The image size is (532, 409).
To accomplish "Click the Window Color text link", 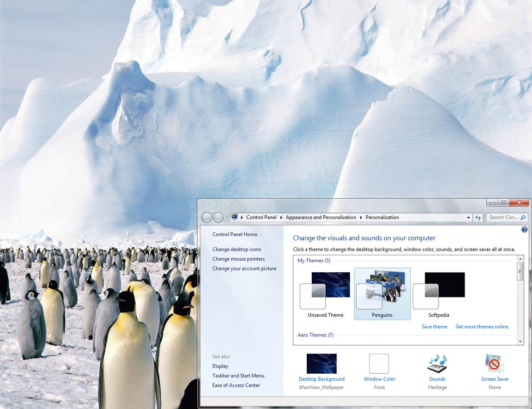I will 379,379.
